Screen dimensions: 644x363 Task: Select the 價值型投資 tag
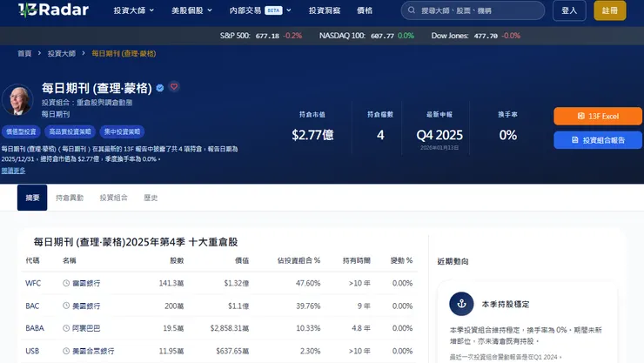[21, 131]
